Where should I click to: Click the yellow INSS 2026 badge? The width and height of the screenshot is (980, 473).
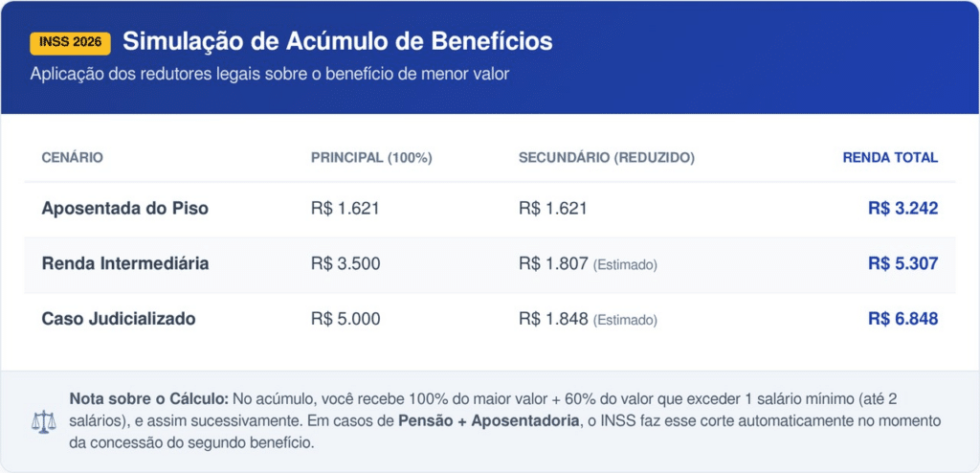(x=71, y=43)
